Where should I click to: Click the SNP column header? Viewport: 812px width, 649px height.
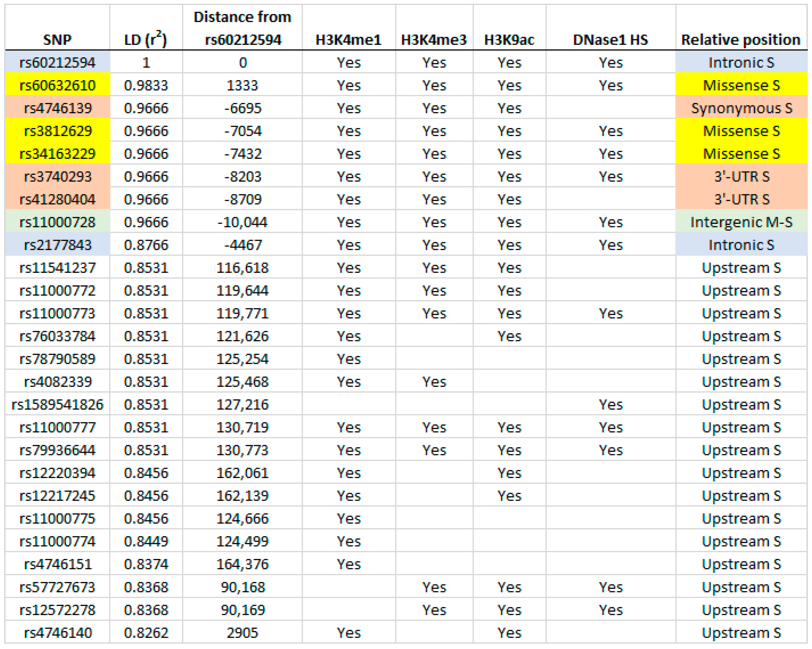57,39
